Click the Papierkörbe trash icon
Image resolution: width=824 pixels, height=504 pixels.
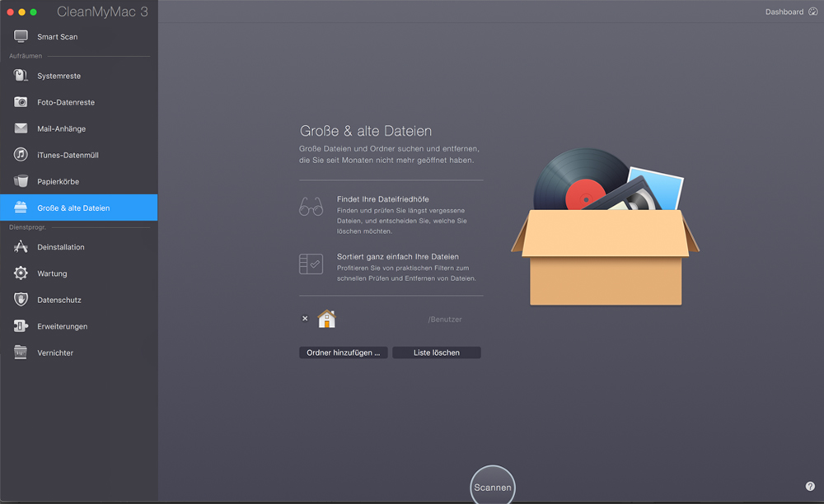click(21, 181)
